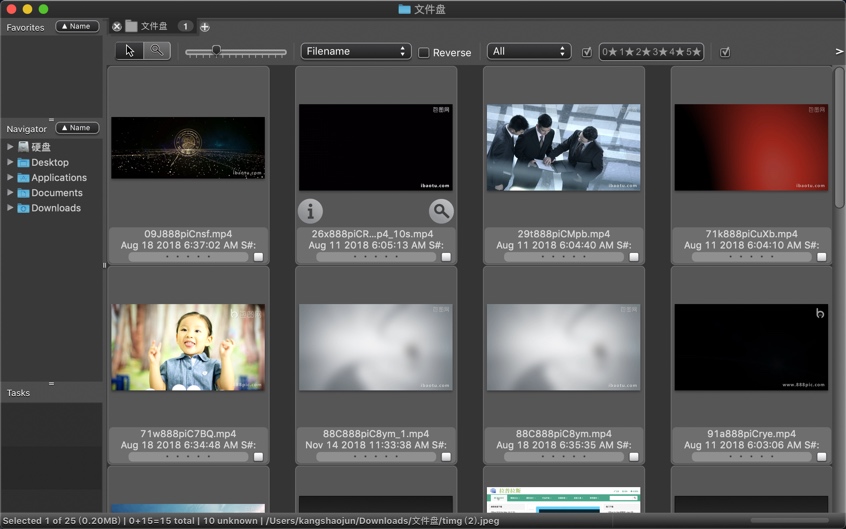Check the selection box of 71w888piC7BQ.mp4
The height and width of the screenshot is (529, 846).
(x=258, y=457)
